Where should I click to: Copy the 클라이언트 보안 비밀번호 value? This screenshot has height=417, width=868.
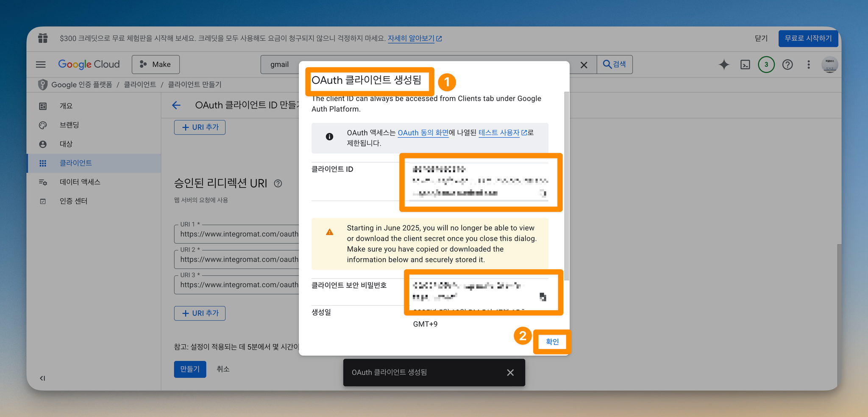[542, 297]
